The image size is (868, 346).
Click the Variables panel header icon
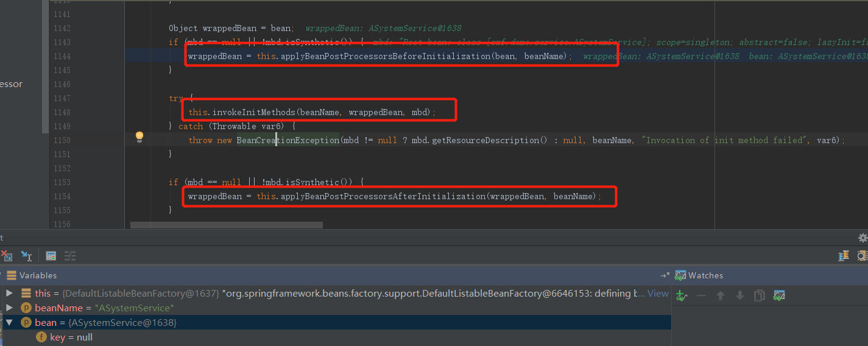pos(11,275)
